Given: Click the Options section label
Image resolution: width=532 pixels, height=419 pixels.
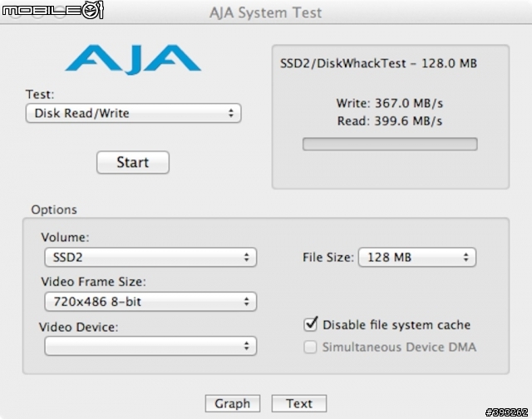Looking at the screenshot, I should point(54,209).
